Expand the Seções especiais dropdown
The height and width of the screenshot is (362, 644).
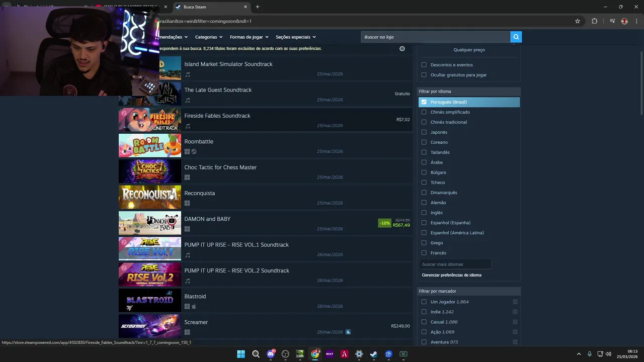pos(295,37)
